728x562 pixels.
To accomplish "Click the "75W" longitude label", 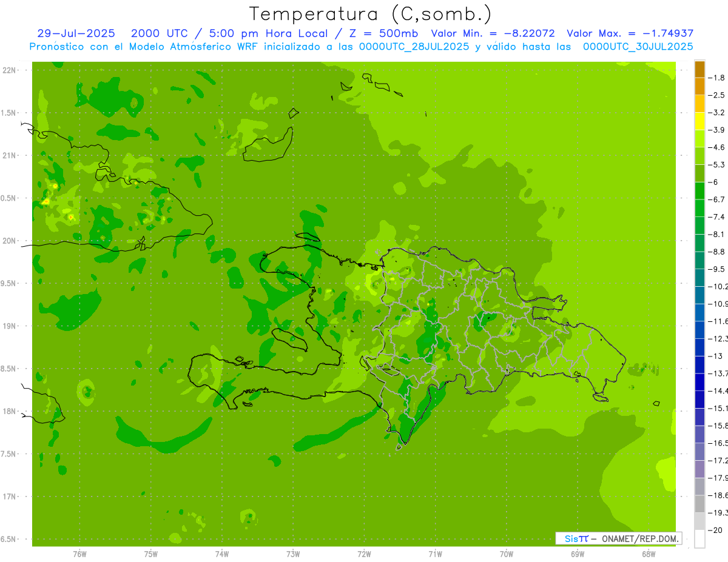I will pos(151,554).
